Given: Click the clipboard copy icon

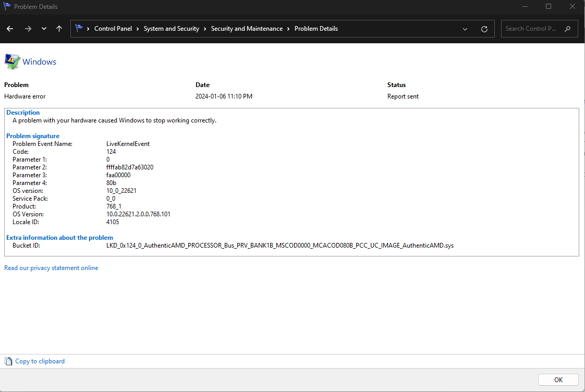Looking at the screenshot, I should point(8,361).
